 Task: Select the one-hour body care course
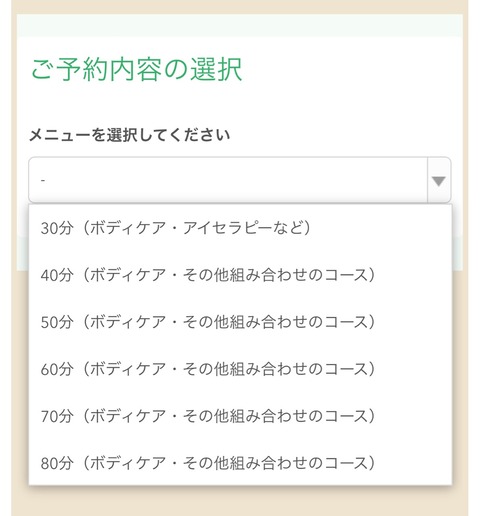[240, 369]
